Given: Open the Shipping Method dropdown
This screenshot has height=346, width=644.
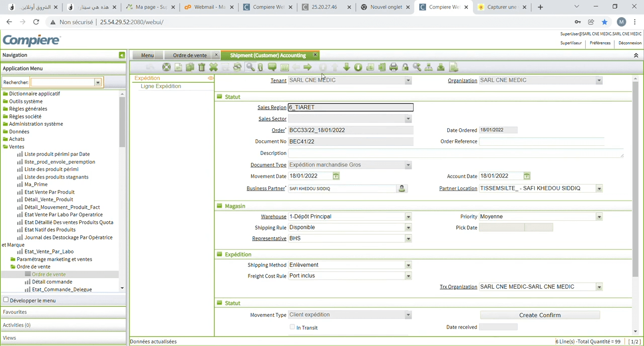Looking at the screenshot, I should 408,265.
